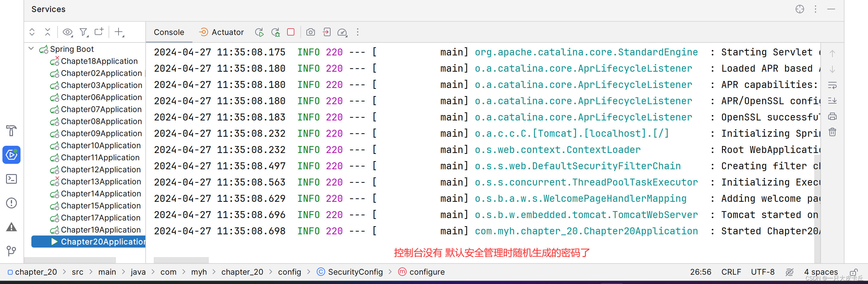The height and width of the screenshot is (284, 868).
Task: Switch to the Console tab
Action: pyautogui.click(x=169, y=32)
